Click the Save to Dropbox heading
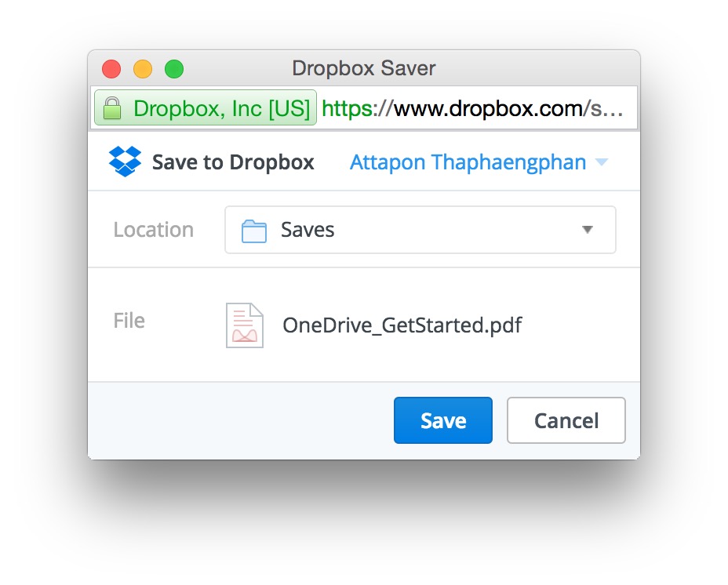This screenshot has width=728, height=585. 233,162
